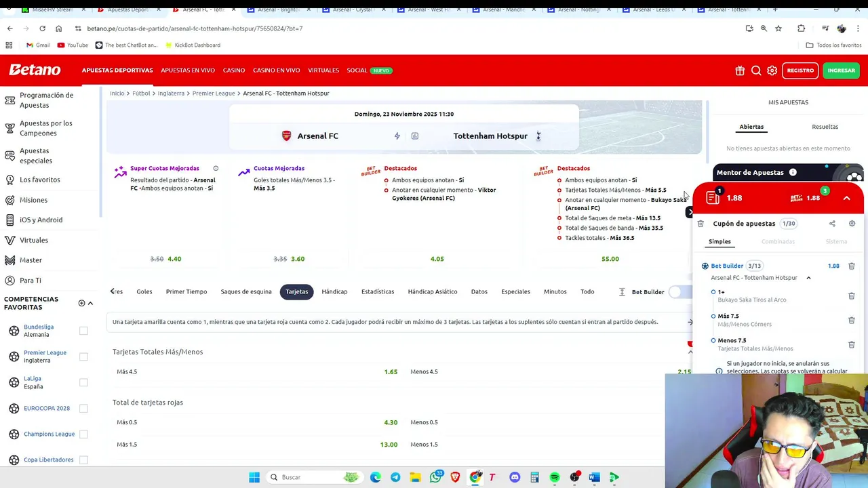Collapse the Tarjetas Totales Más/Menos market
The height and width of the screenshot is (488, 868).
690,352
